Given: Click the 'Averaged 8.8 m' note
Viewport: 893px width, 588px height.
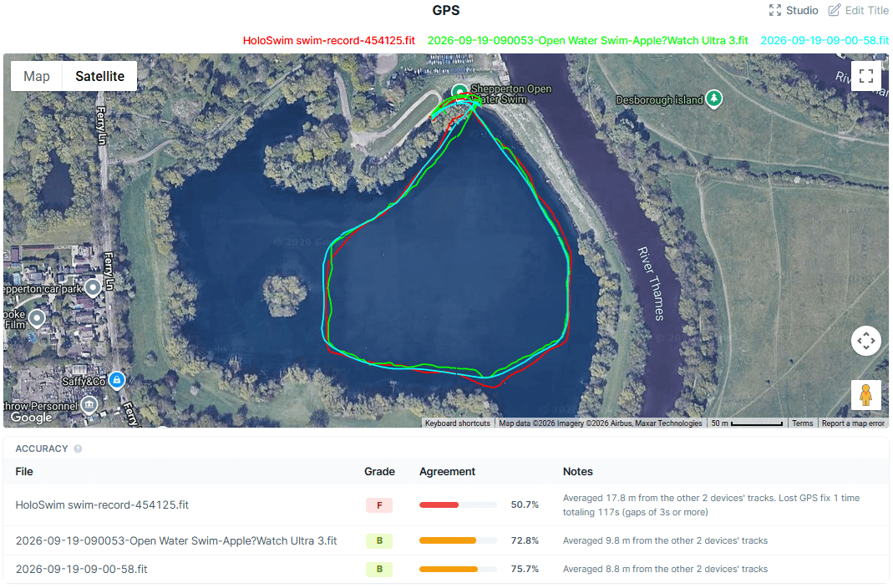Looking at the screenshot, I should point(665,570).
